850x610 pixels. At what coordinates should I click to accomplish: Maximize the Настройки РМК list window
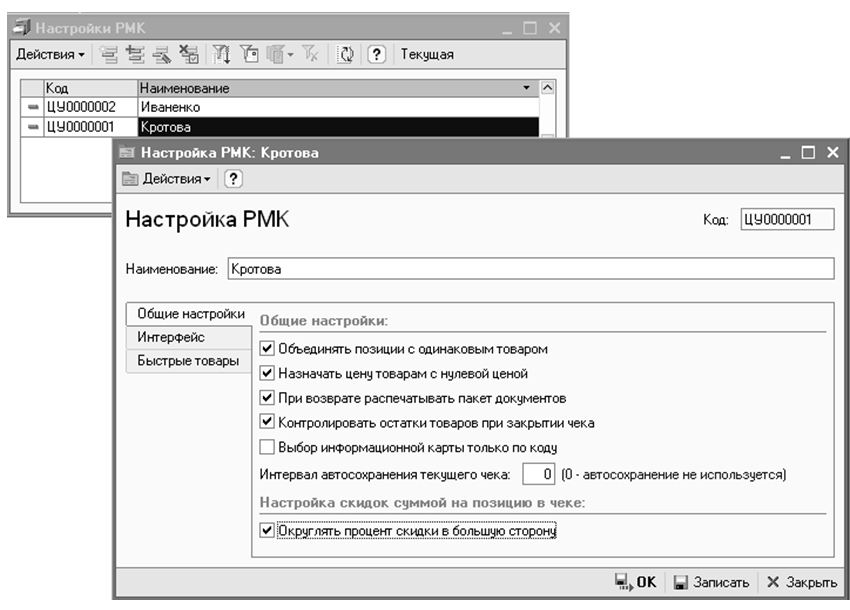(x=530, y=28)
